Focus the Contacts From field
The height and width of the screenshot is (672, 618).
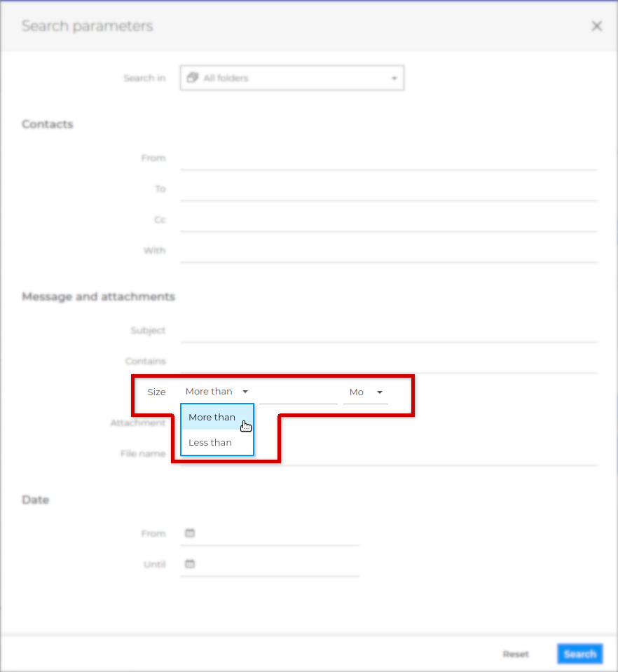(x=388, y=159)
